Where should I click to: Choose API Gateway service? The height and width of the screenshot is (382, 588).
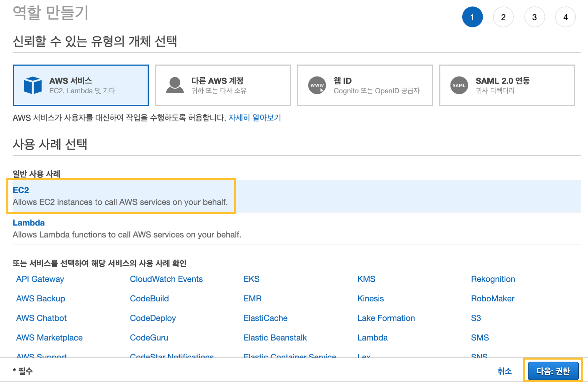point(40,279)
